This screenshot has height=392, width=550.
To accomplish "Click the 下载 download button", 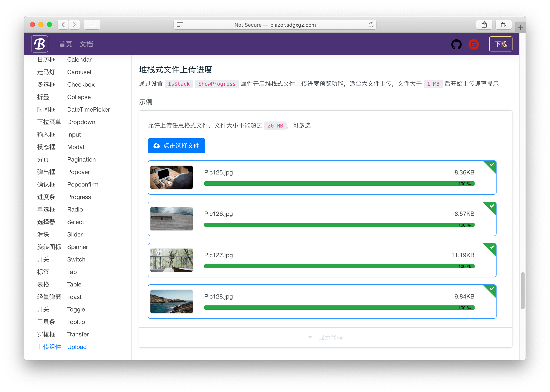I will tap(500, 44).
